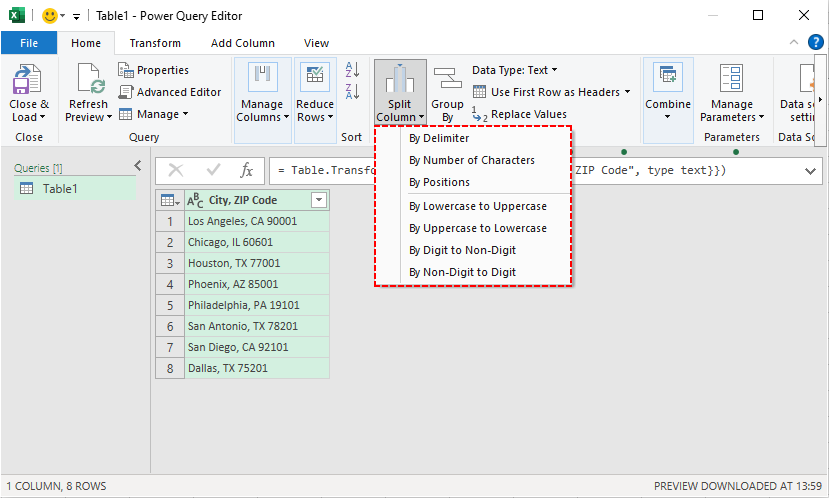Screen dimensions: 829x498
Task: Click row number 5 header
Action: 170,305
